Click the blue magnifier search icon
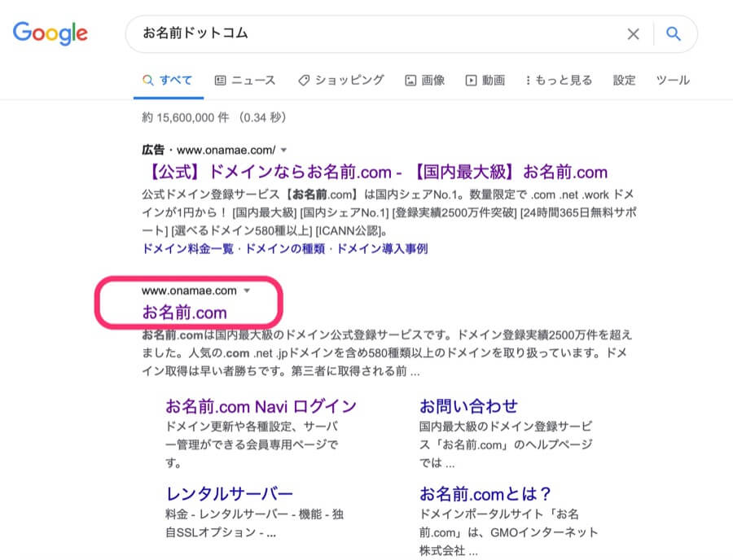This screenshot has height=560, width=733. [673, 34]
